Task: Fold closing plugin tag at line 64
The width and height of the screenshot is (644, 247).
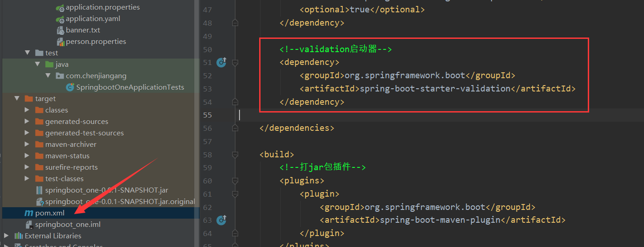Action: click(235, 233)
